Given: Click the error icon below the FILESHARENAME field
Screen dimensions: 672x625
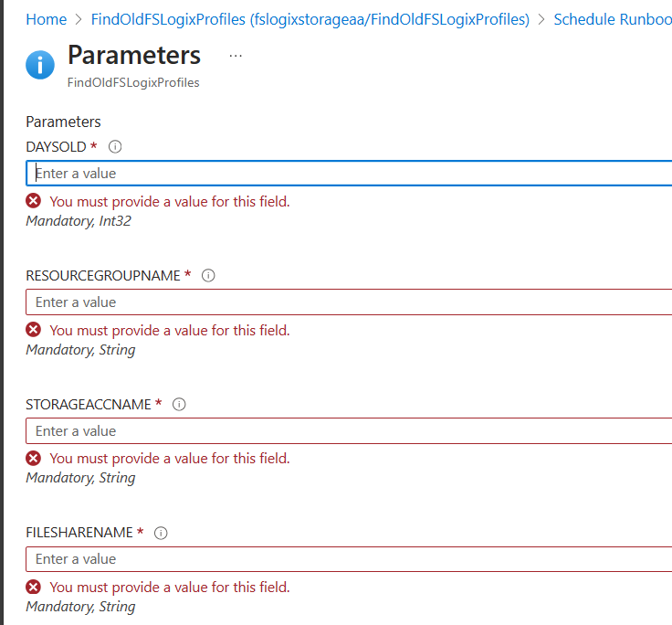Looking at the screenshot, I should click(34, 587).
